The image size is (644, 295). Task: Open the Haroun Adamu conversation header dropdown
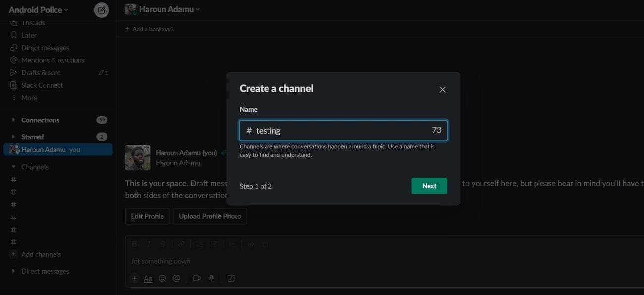pos(169,9)
